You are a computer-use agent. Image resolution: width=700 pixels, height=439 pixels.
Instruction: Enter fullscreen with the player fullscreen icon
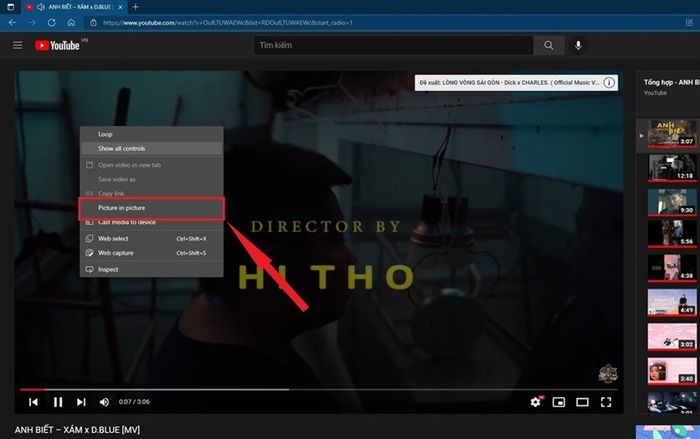click(x=606, y=402)
